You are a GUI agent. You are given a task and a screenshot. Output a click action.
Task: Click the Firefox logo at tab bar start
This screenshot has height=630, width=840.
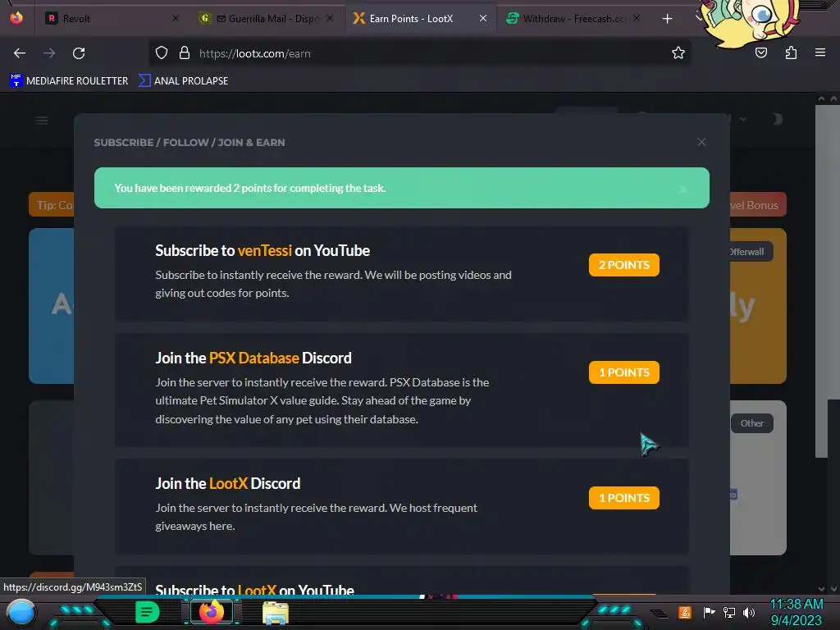point(16,18)
